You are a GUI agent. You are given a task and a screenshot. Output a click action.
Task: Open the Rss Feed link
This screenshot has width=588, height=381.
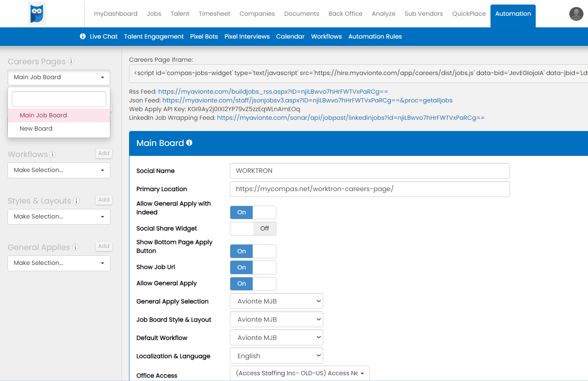[273, 92]
